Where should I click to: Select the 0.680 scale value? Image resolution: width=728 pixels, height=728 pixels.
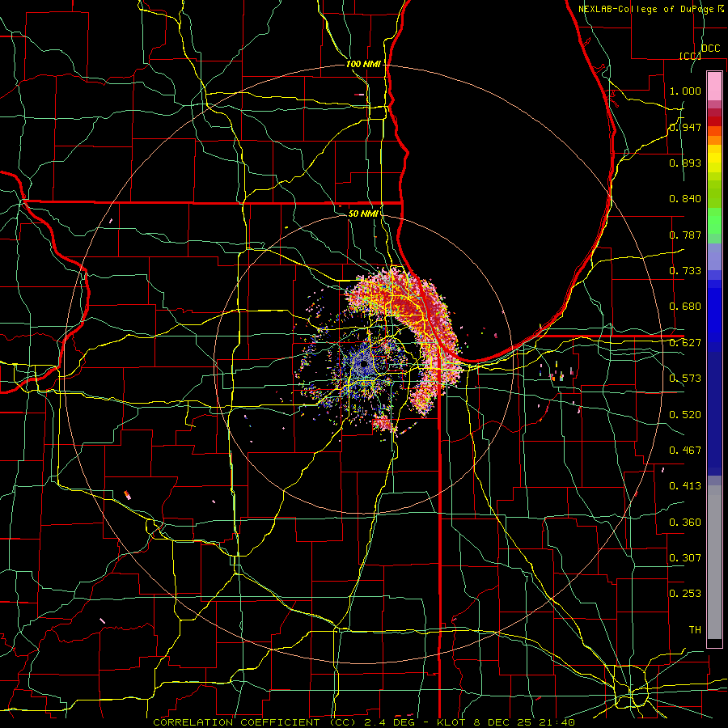pos(685,306)
